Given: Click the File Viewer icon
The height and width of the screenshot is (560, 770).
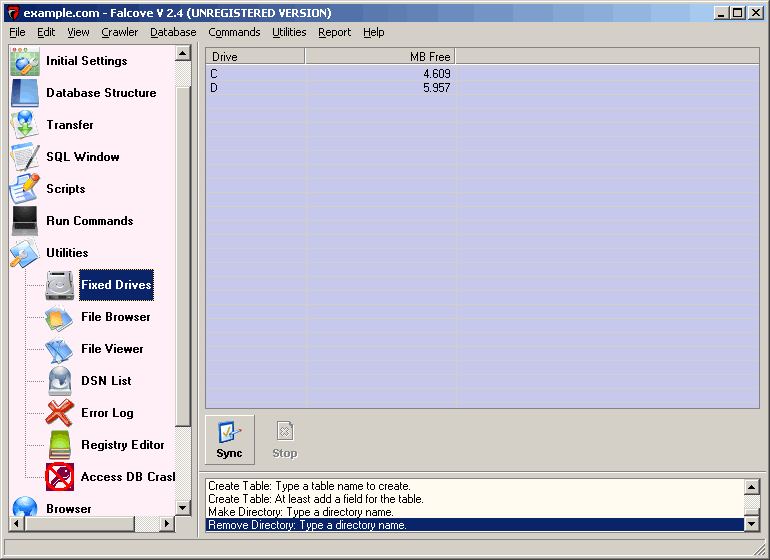Looking at the screenshot, I should tap(60, 349).
